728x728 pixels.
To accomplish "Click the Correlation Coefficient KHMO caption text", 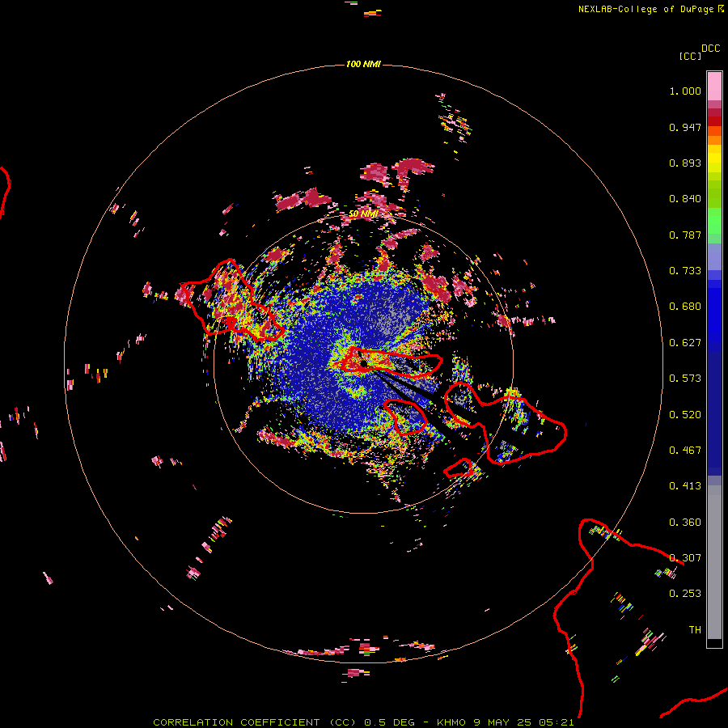I will pyautogui.click(x=363, y=722).
